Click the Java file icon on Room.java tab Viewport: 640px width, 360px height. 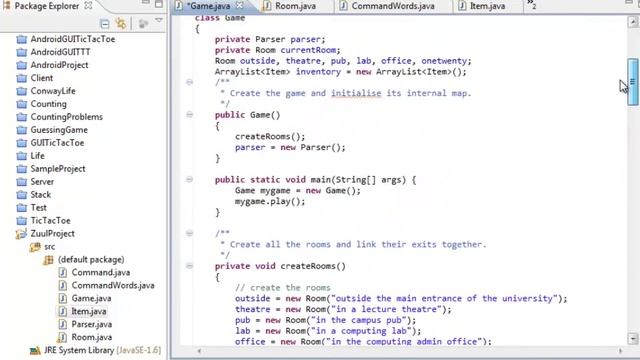pyautogui.click(x=267, y=6)
